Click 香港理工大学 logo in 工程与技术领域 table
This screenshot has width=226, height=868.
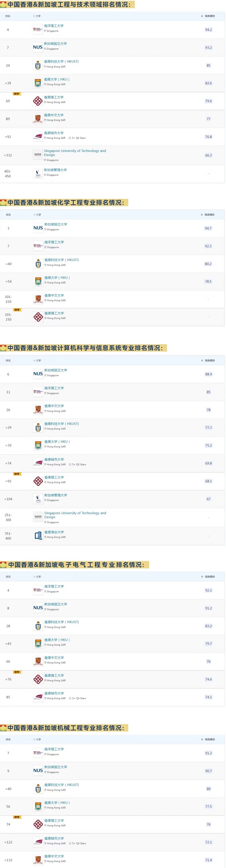tap(38, 101)
